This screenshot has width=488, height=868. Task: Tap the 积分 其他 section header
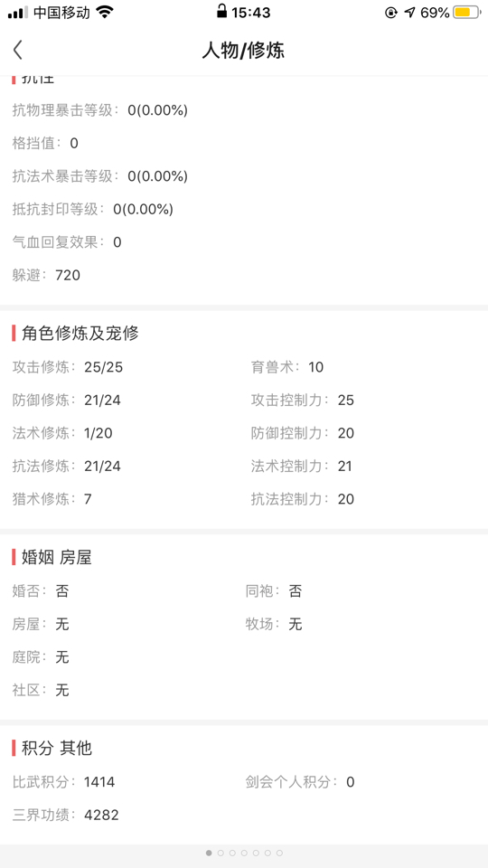coord(56,749)
